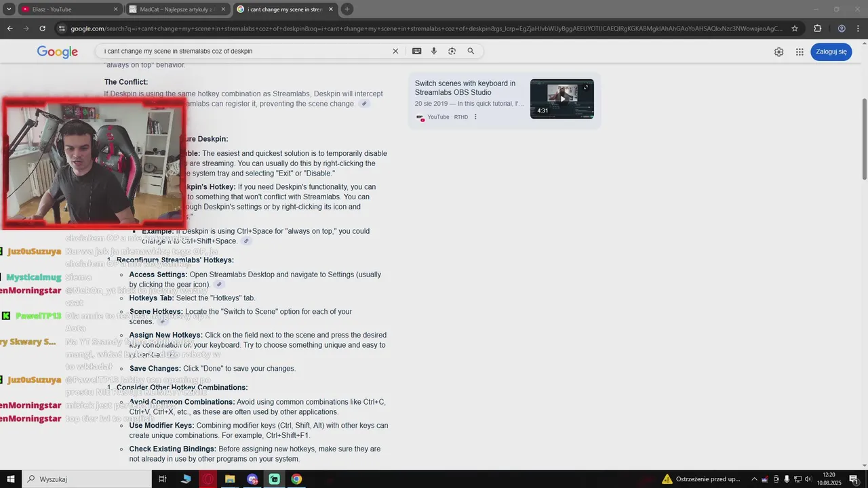
Task: Open Chrome profile avatar menu
Action: click(x=842, y=28)
